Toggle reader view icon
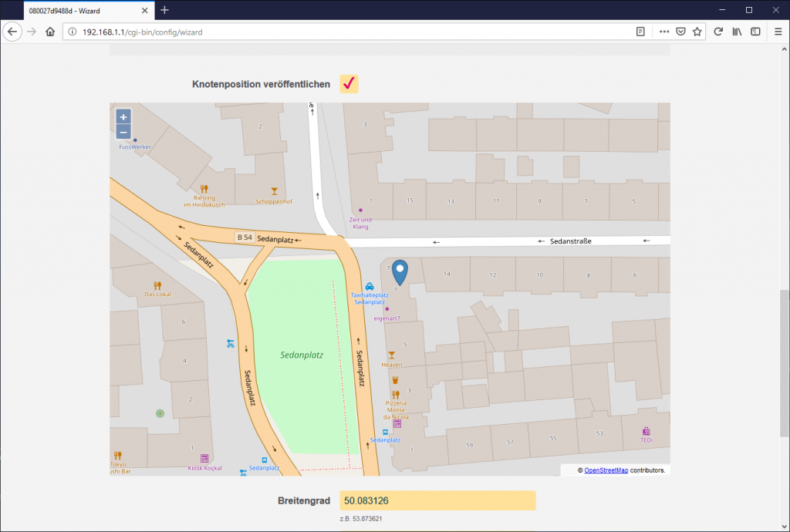 coord(640,32)
